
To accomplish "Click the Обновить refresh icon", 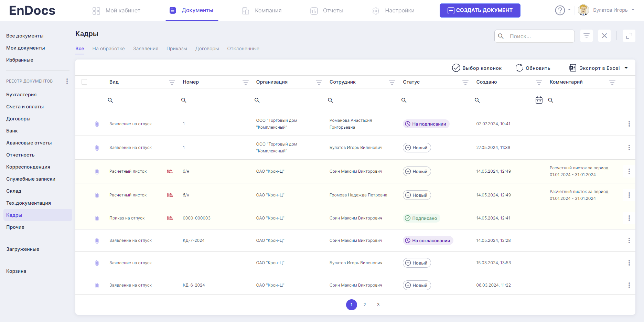I will coord(519,68).
